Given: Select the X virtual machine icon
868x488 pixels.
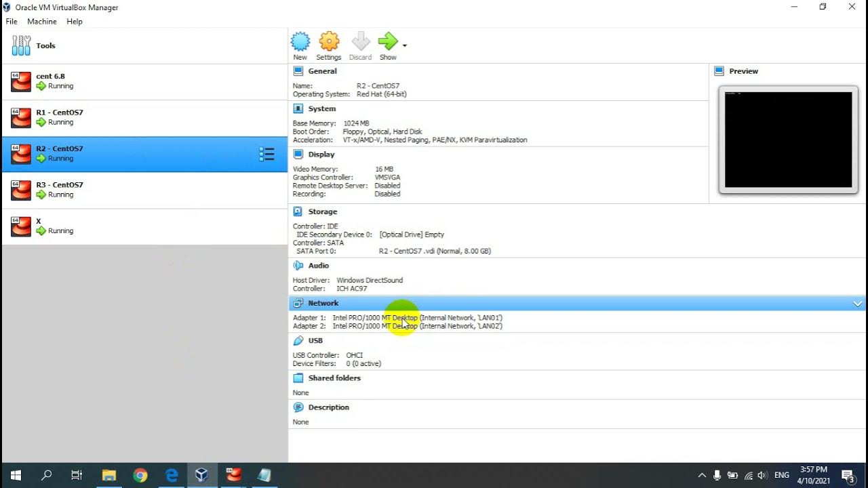Looking at the screenshot, I should click(x=21, y=226).
